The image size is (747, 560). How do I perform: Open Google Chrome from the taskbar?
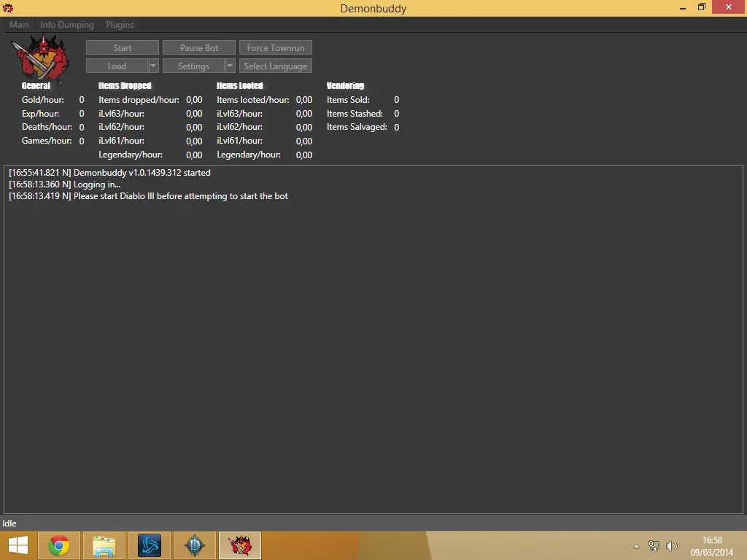pyautogui.click(x=59, y=545)
